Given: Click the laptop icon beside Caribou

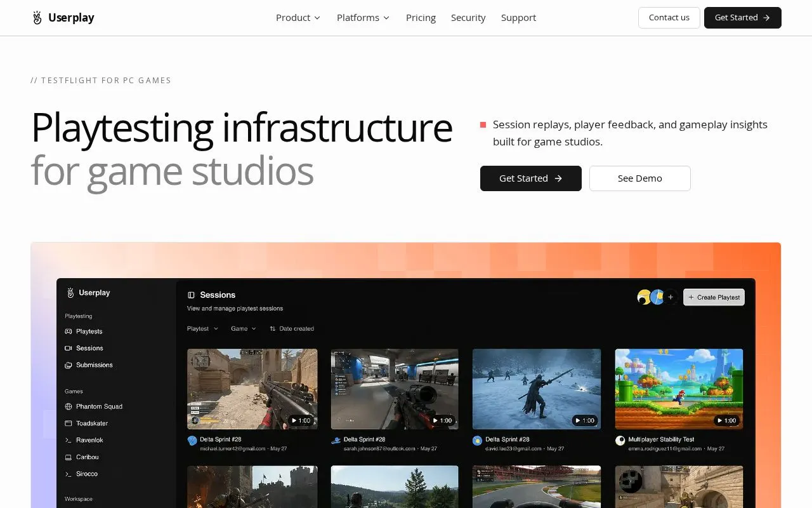Looking at the screenshot, I should click(69, 457).
